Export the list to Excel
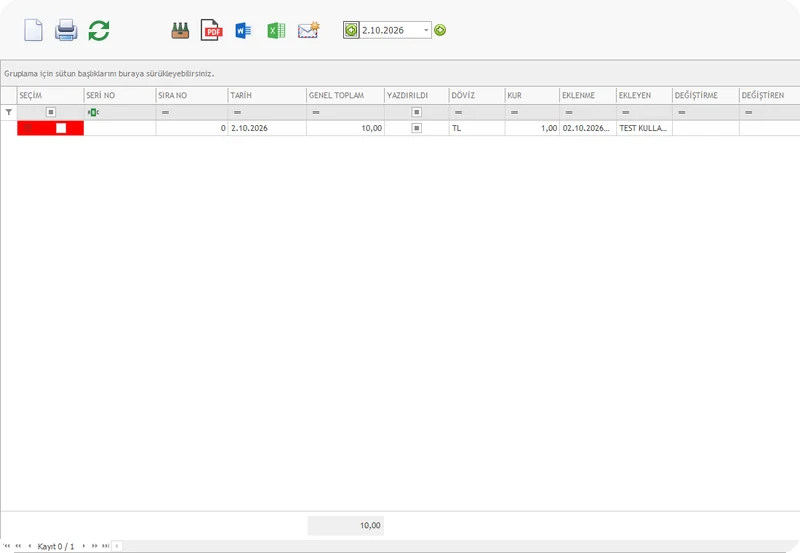 pos(276,31)
